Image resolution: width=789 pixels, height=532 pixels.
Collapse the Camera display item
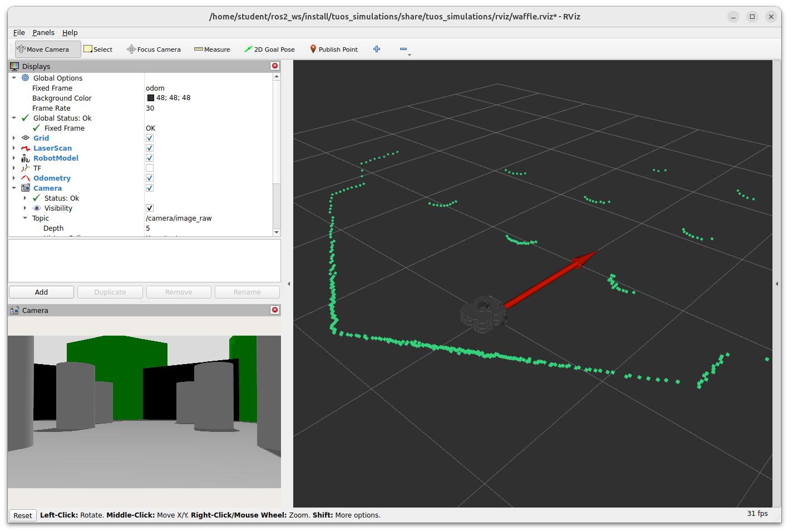(14, 188)
